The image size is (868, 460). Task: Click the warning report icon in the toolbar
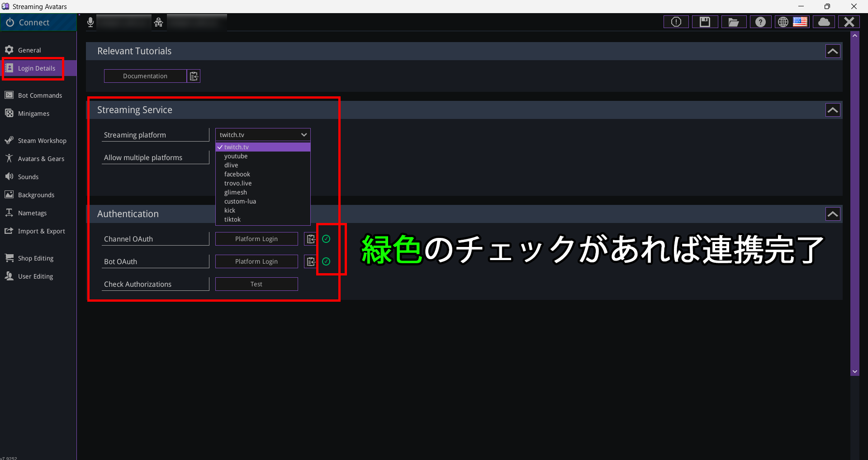676,21
